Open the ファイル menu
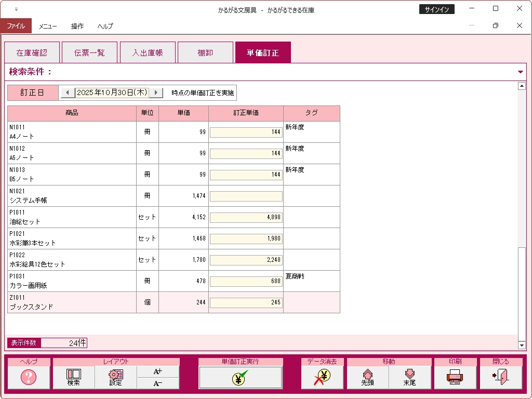This screenshot has height=399, width=532. 16,25
